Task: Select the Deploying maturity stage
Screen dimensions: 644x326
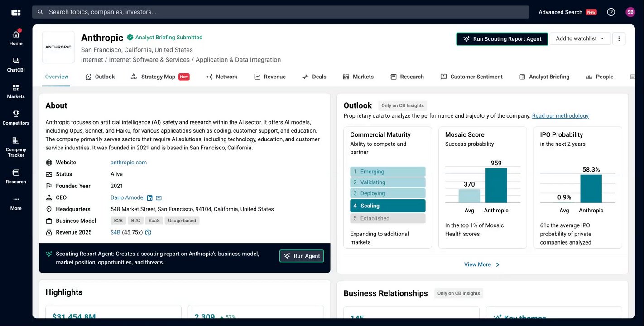Action: (388, 193)
